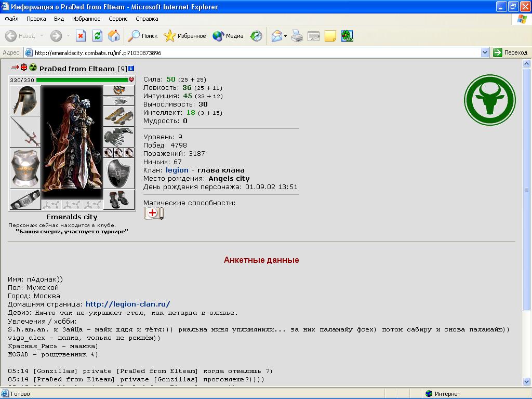
Task: Click the red arrow private message icon
Action: click(15, 67)
